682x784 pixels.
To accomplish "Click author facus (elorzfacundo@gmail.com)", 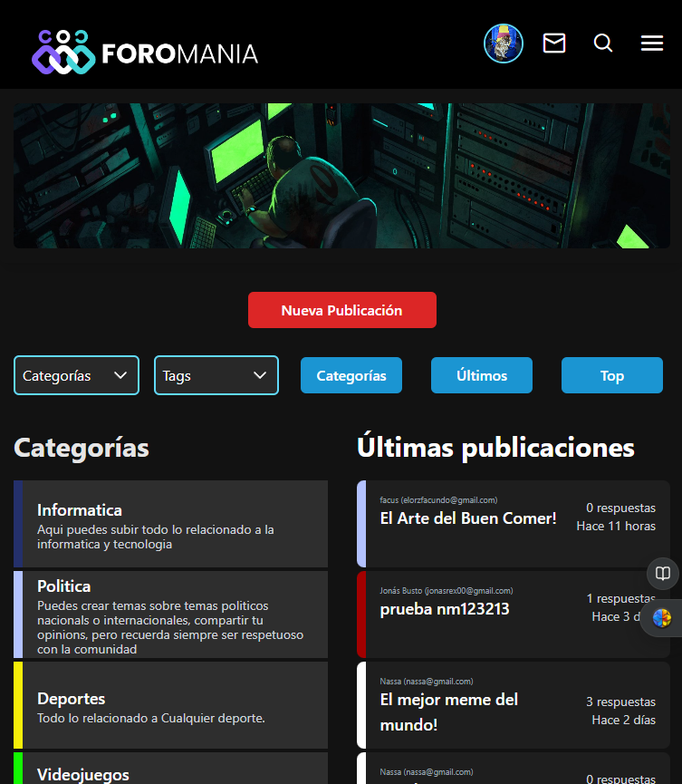I will pos(438,500).
